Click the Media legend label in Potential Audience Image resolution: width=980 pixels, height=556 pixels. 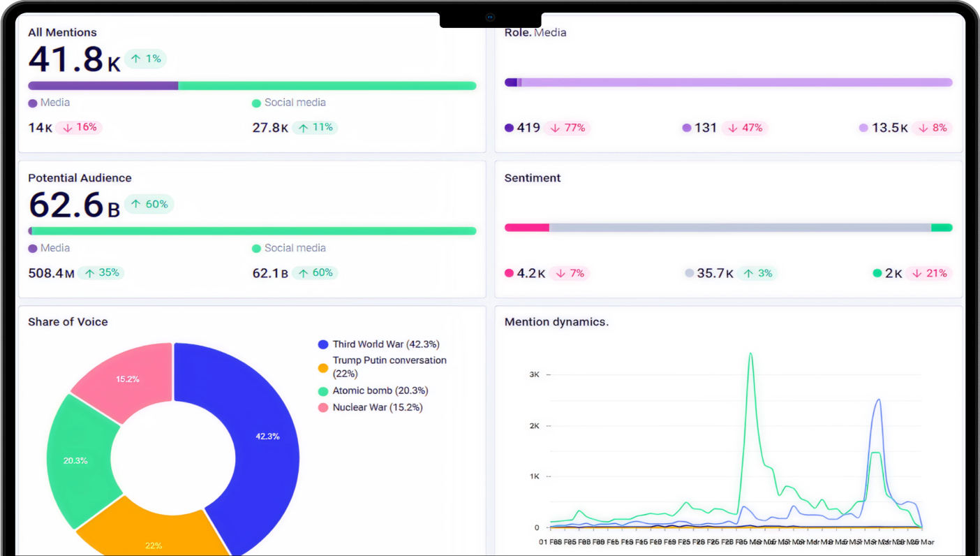55,248
